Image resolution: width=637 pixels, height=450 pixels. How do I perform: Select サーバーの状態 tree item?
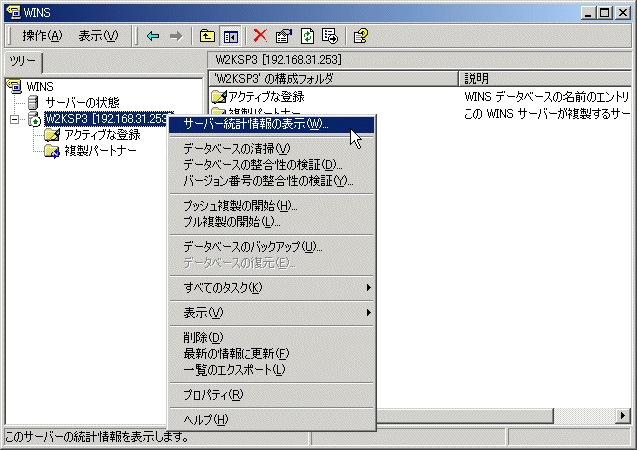[83, 102]
